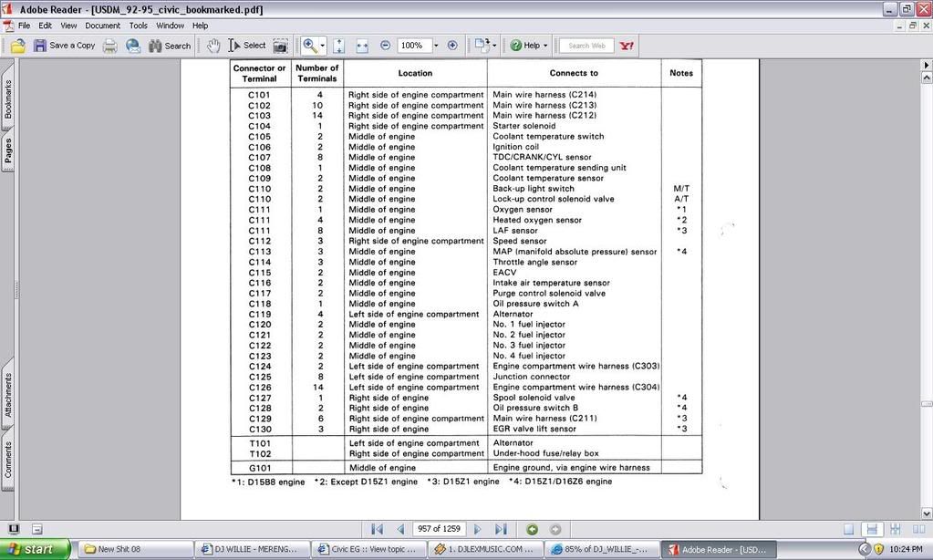Go to previous page arrow
This screenshot has height=560, width=933.
point(400,529)
